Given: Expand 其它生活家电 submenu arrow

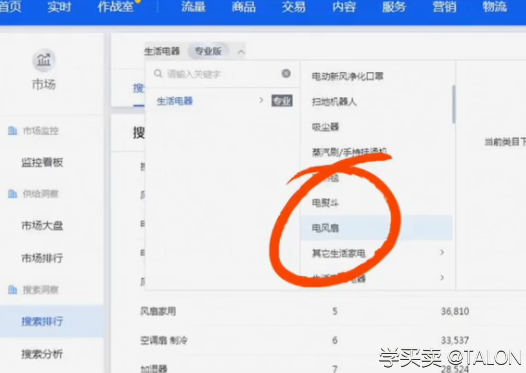Looking at the screenshot, I should pyautogui.click(x=442, y=253).
